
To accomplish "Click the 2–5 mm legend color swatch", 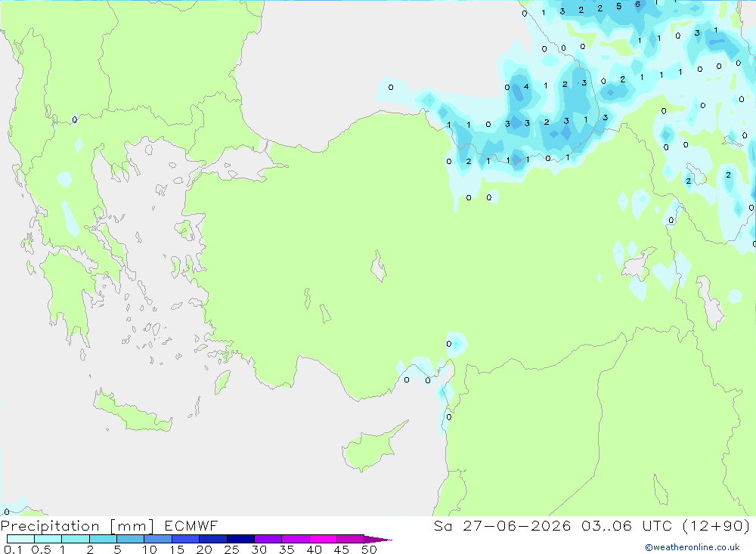I will pos(103,539).
